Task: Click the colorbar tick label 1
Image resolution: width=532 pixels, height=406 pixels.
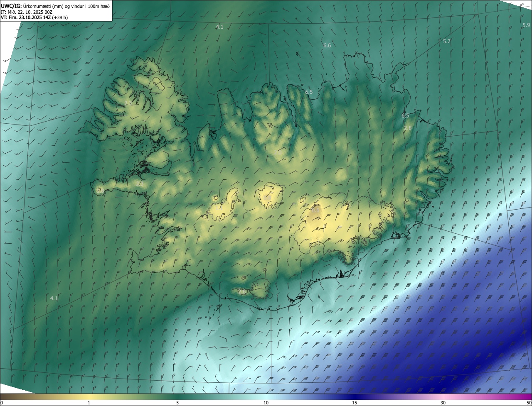Action: (89, 403)
